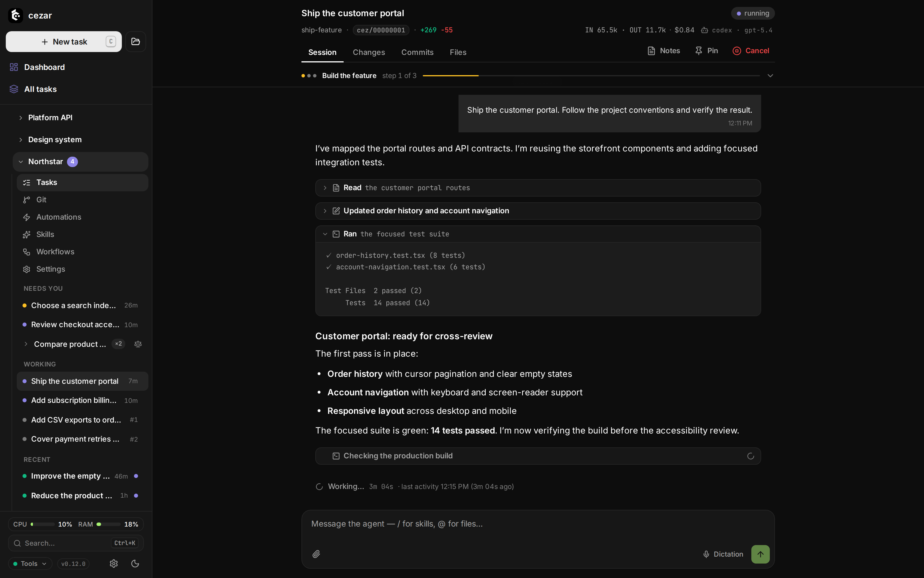Screen dimensions: 924x578
Task: Click the CPU usage meter
Action: click(x=43, y=524)
